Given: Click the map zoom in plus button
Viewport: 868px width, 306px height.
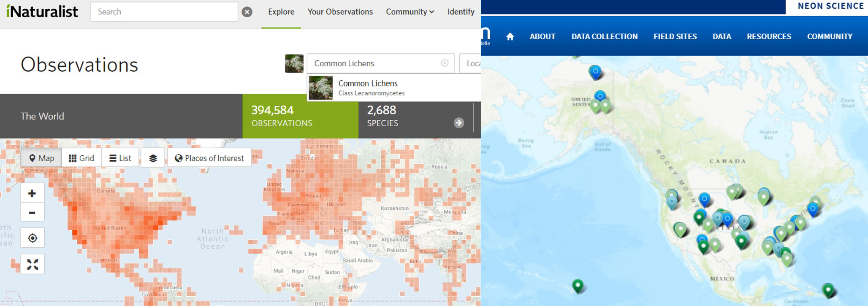Looking at the screenshot, I should [x=32, y=193].
